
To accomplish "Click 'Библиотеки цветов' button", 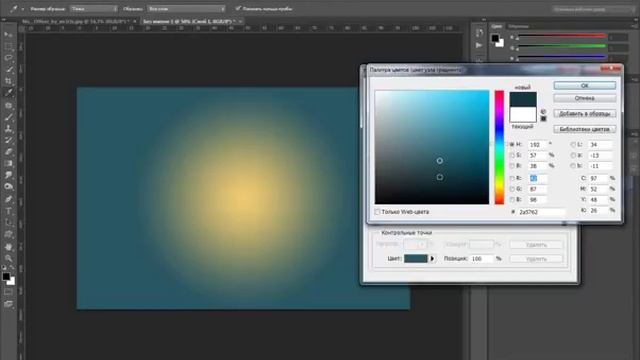I will [x=584, y=129].
